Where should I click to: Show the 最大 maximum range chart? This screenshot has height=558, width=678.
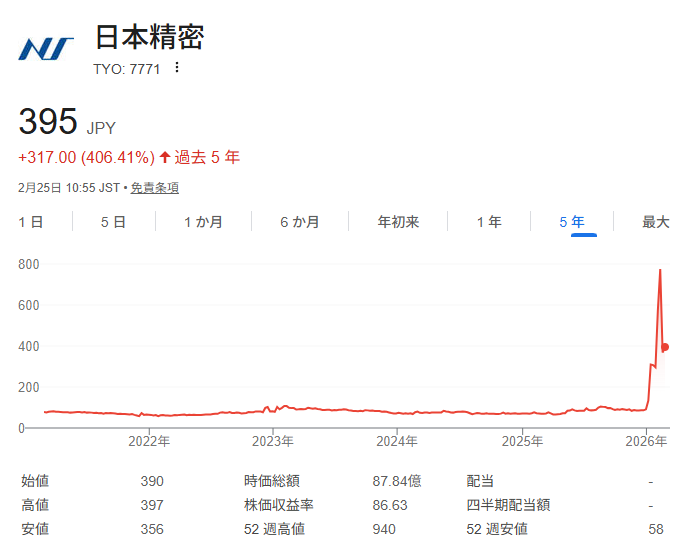coord(655,222)
